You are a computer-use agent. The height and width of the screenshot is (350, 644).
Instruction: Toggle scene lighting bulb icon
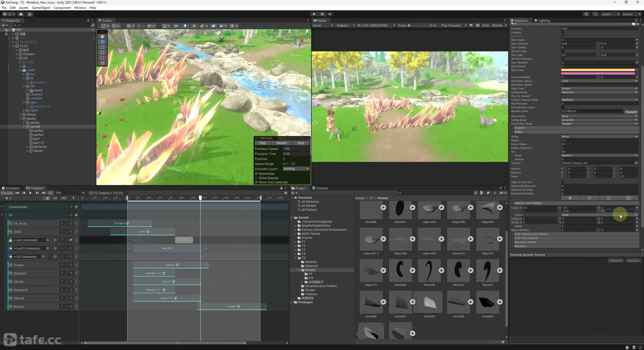(185, 26)
